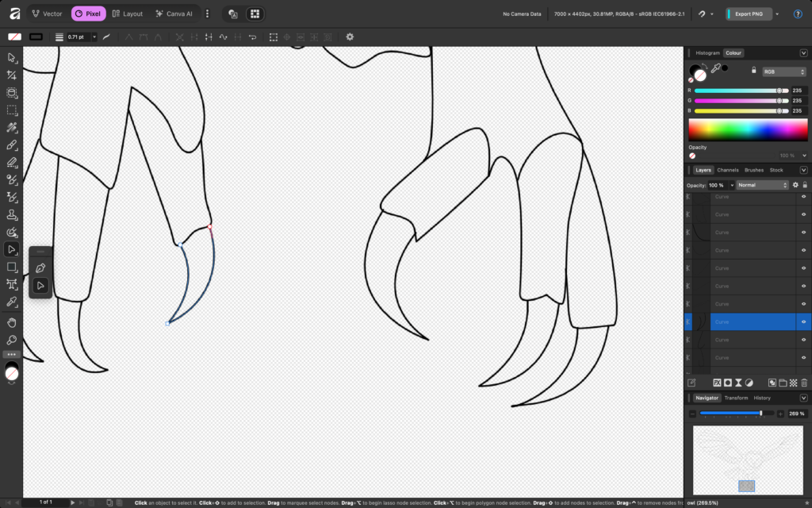Image resolution: width=812 pixels, height=508 pixels.
Task: Open the context toolbar settings gear
Action: [x=350, y=37]
